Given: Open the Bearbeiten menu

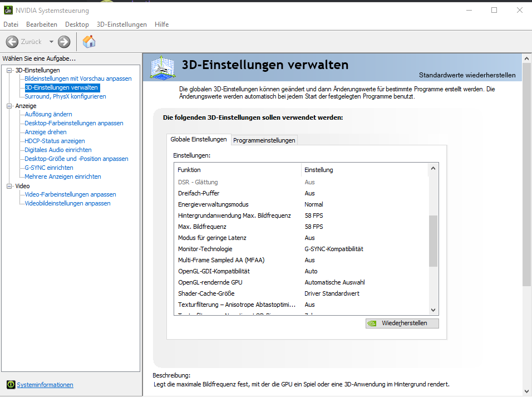Looking at the screenshot, I should click(42, 24).
